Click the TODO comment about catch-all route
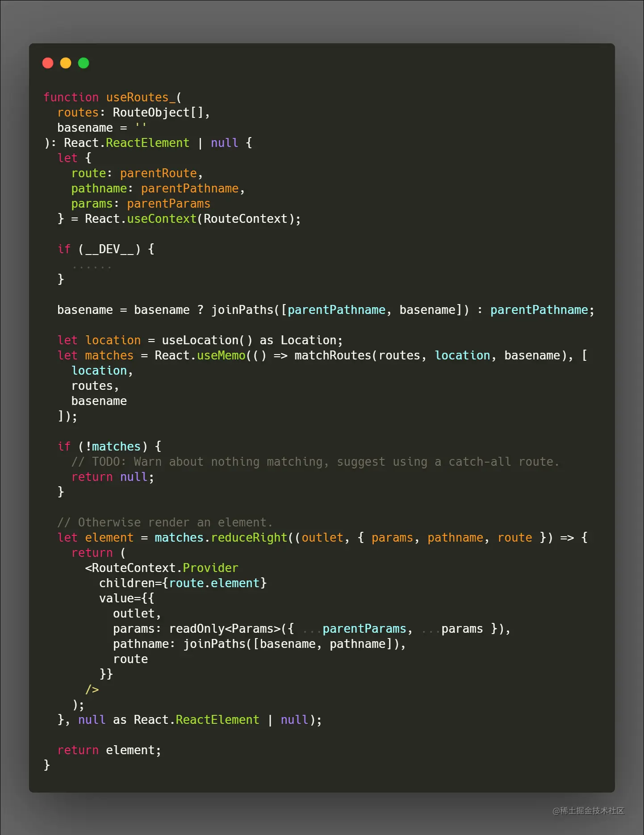644x835 pixels. pos(315,462)
